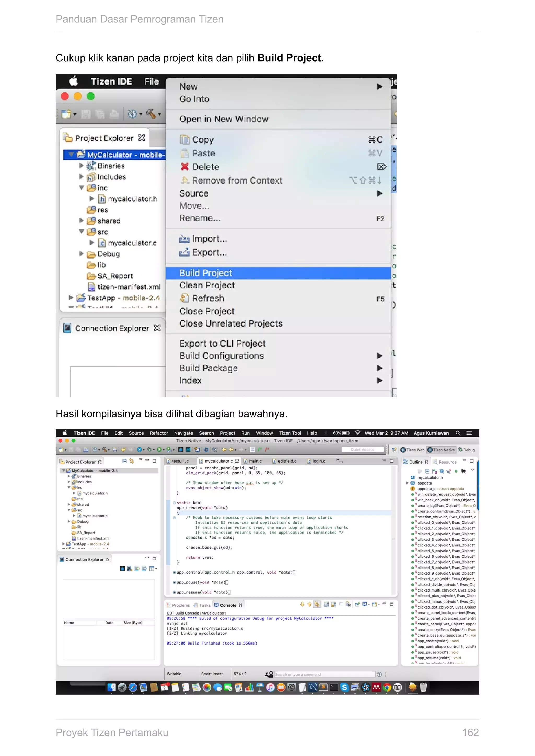Open Emulator Manager icon in Connection Explorer
The width and height of the screenshot is (535, 756).
click(x=123, y=569)
